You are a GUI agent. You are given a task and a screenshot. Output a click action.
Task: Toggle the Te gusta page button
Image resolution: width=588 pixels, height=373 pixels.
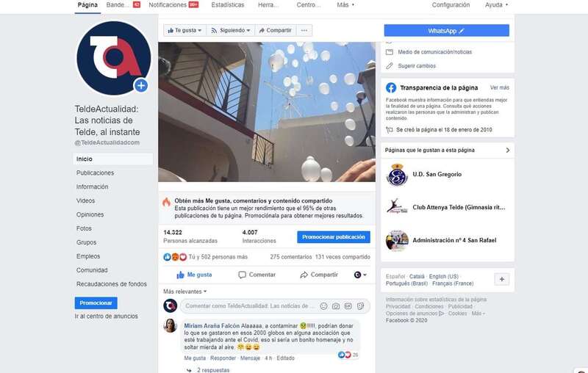tap(184, 30)
